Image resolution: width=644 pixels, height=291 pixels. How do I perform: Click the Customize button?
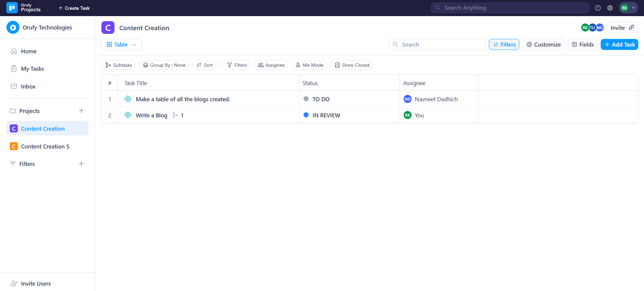[x=543, y=45]
